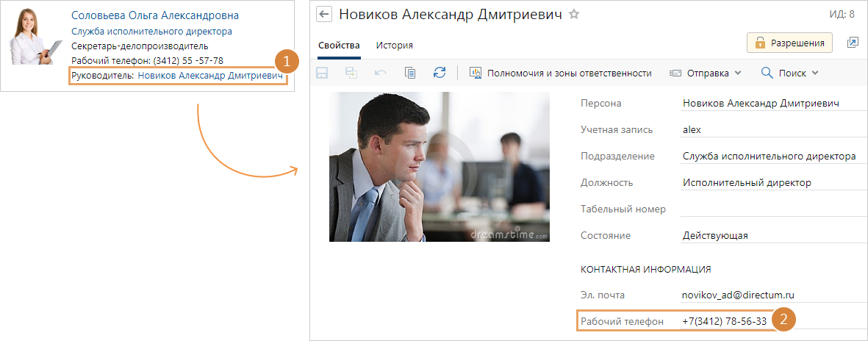
Task: Click the save and close icon
Action: click(351, 73)
